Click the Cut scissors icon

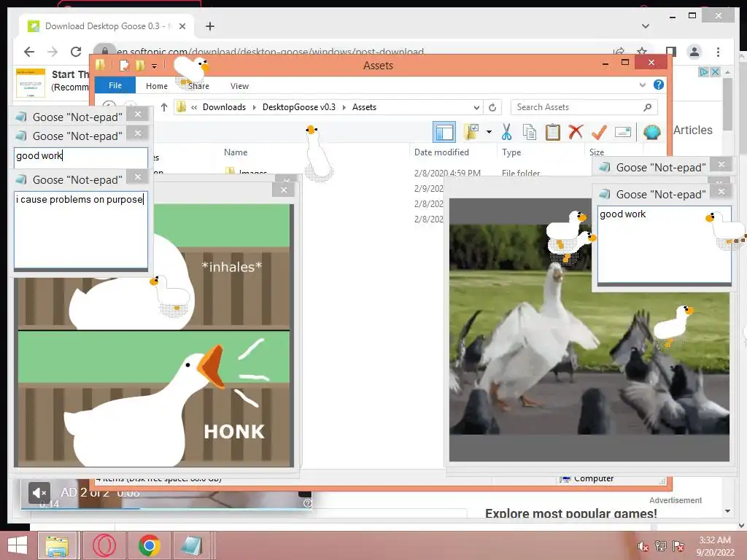tap(506, 132)
